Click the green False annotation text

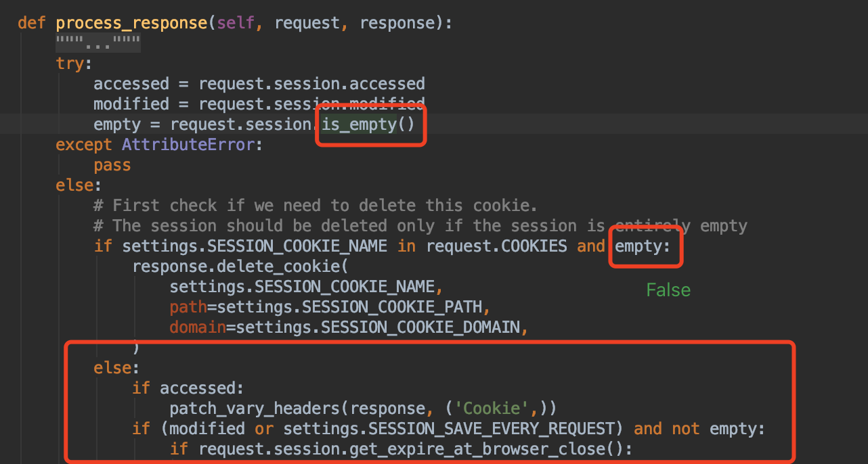(x=668, y=290)
